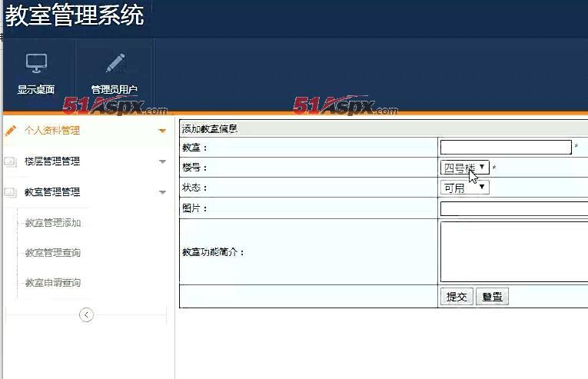Collapse the 教室管理管理 arrow
This screenshot has height=379, width=588.
coord(162,192)
